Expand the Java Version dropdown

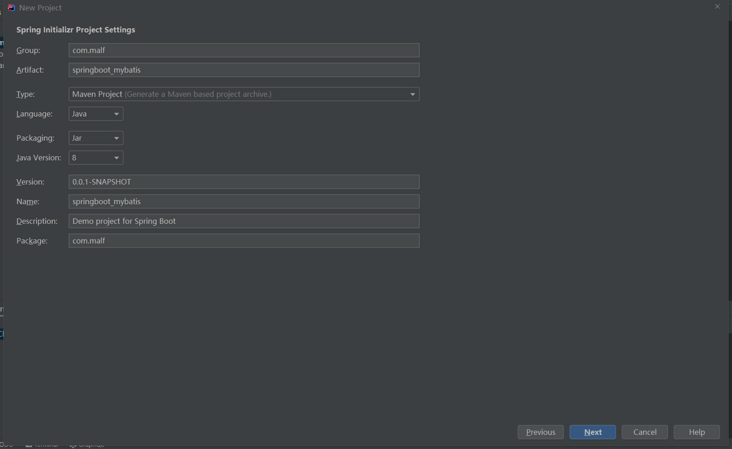tap(95, 158)
